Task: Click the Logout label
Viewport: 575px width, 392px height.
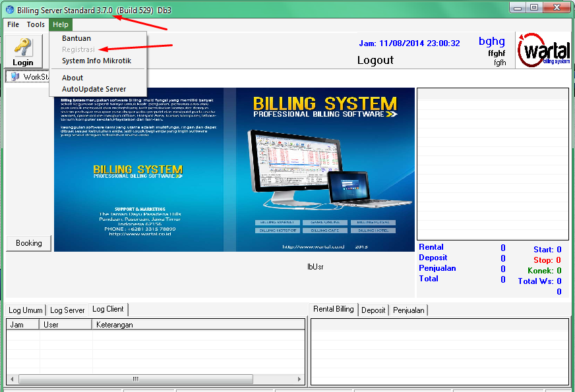Action: click(375, 60)
